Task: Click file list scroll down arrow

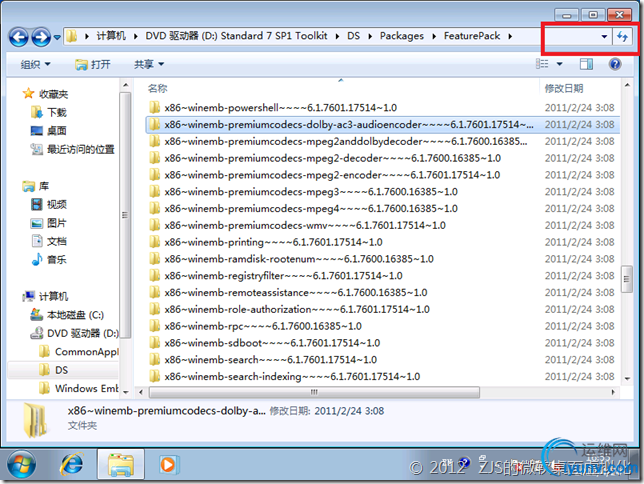Action: tap(627, 379)
